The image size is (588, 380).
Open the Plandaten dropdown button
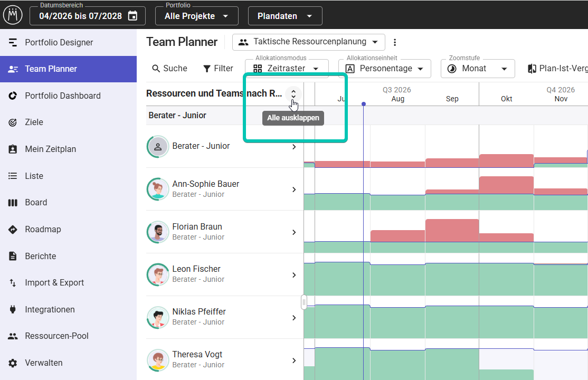coord(285,16)
